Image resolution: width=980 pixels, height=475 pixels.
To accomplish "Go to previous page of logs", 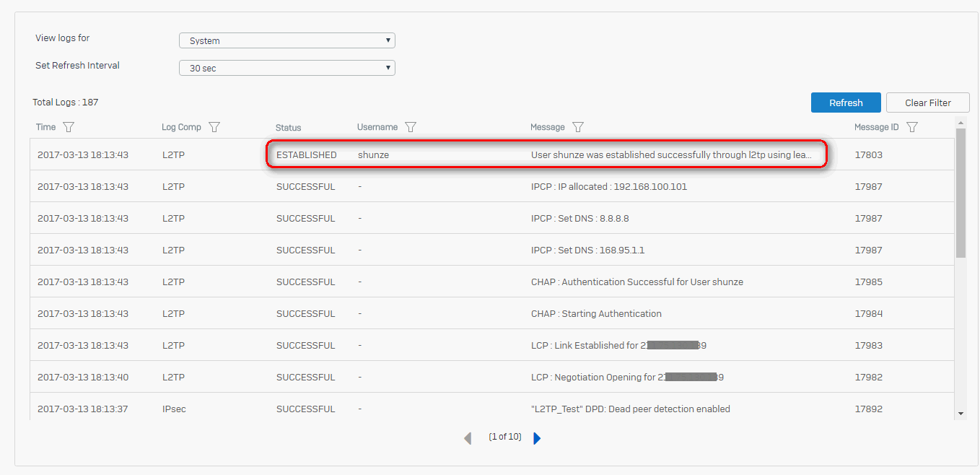I will click(x=468, y=438).
